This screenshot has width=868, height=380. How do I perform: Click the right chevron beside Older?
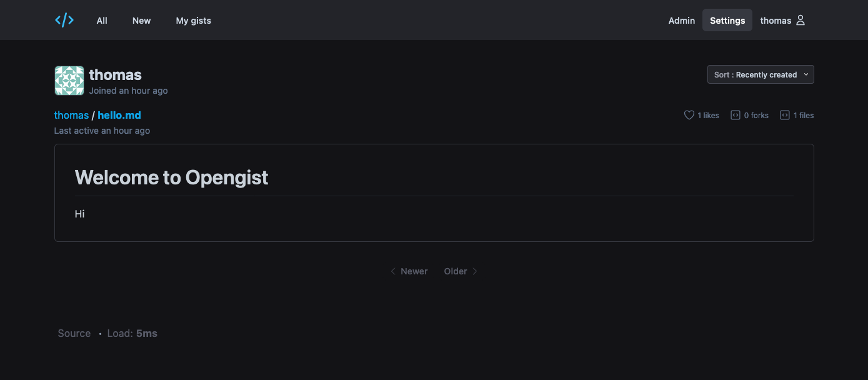[475, 271]
